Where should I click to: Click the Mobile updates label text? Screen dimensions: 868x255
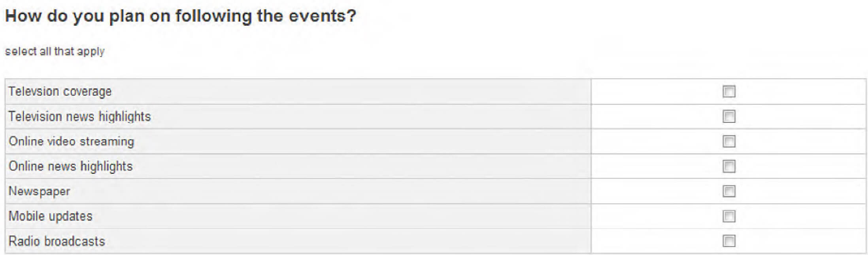point(50,216)
